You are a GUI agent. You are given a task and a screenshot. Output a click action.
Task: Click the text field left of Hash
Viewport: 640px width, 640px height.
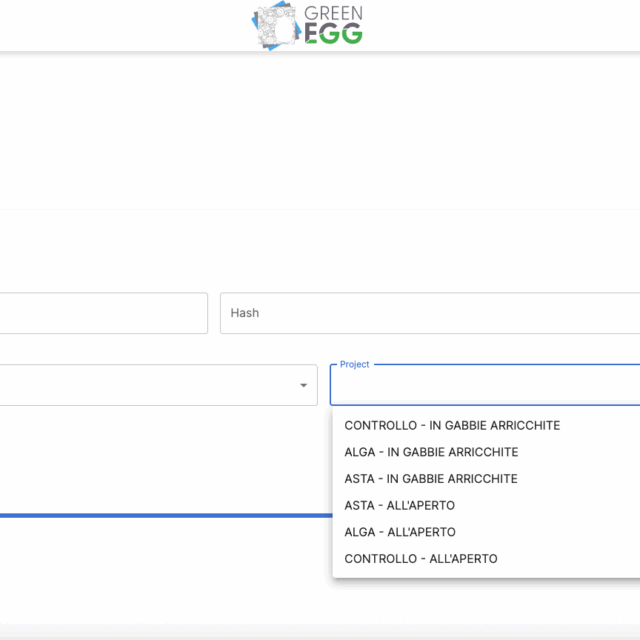click(100, 313)
